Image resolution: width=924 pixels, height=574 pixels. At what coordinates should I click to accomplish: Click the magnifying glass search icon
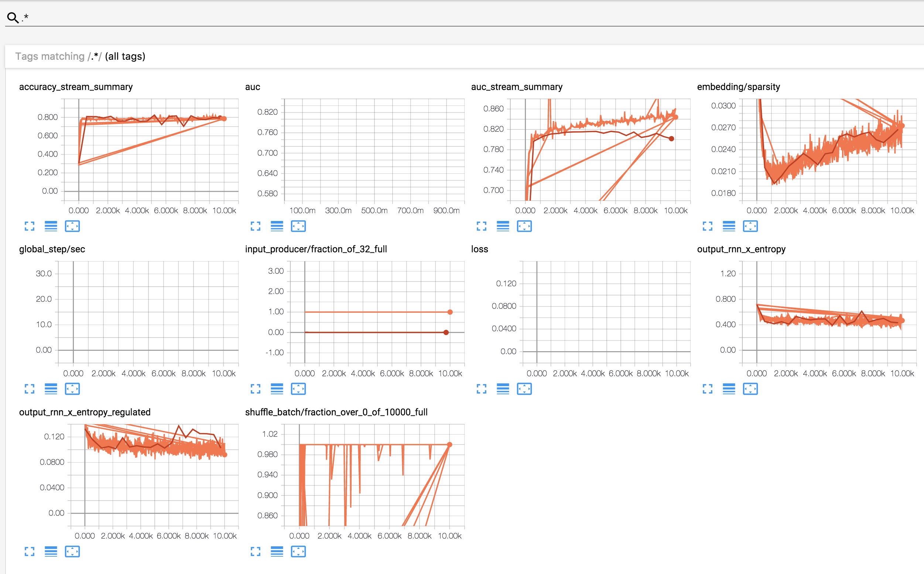(13, 17)
